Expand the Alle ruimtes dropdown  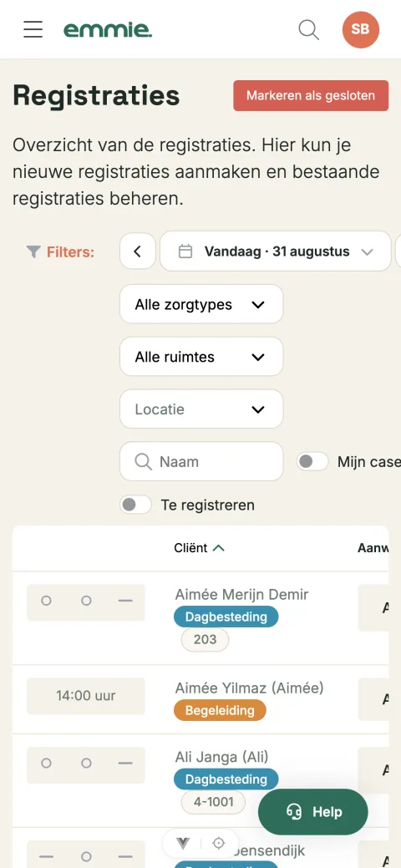[201, 357]
